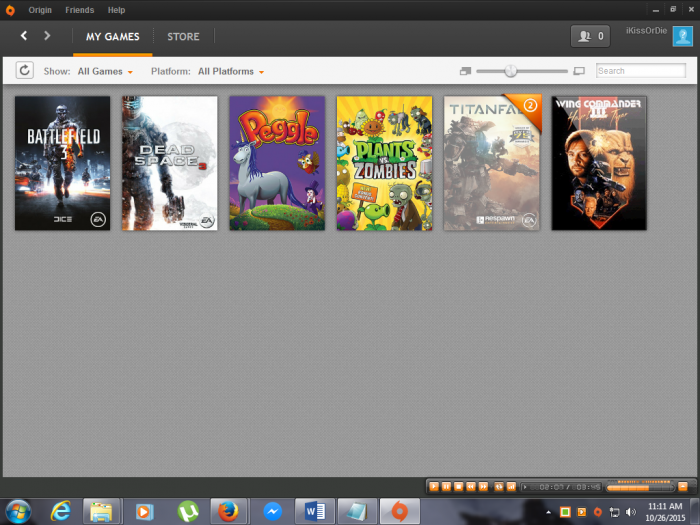700x525 pixels.
Task: Expand the Show All Games filter
Action: point(105,71)
